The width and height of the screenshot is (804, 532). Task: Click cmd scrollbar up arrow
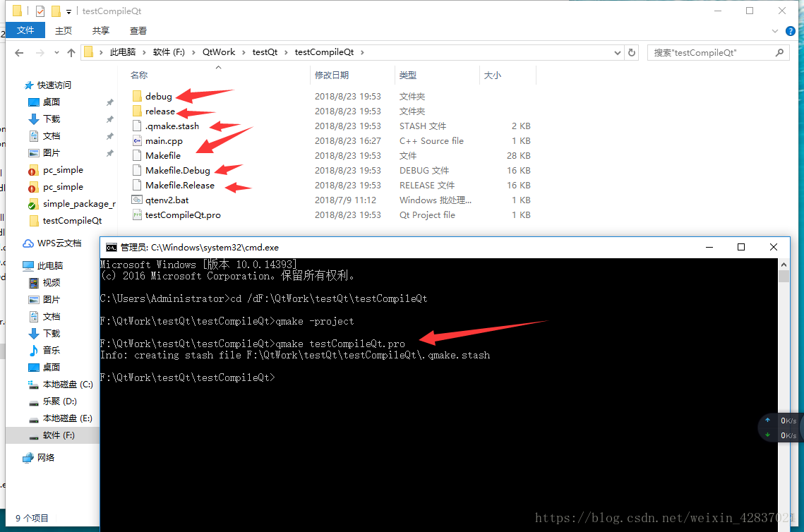coord(784,265)
